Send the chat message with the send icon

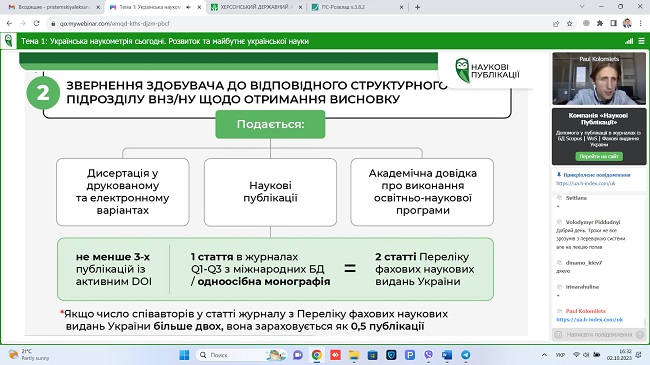tap(640, 334)
